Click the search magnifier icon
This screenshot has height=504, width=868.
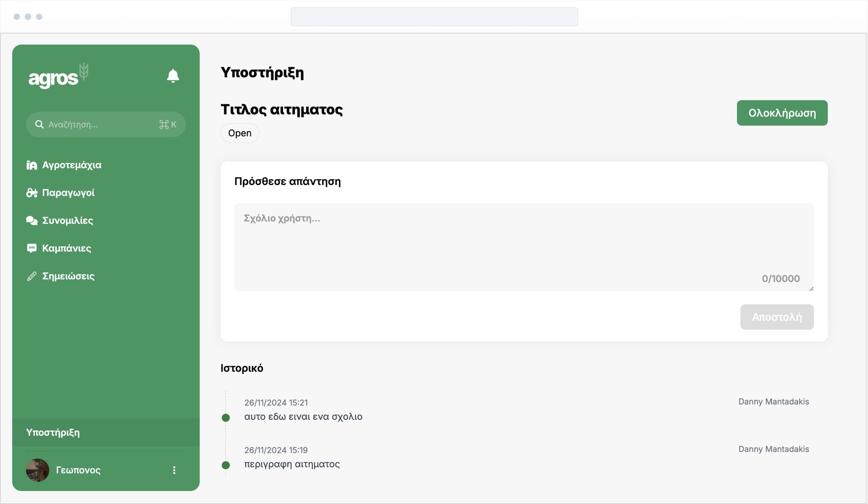click(39, 125)
